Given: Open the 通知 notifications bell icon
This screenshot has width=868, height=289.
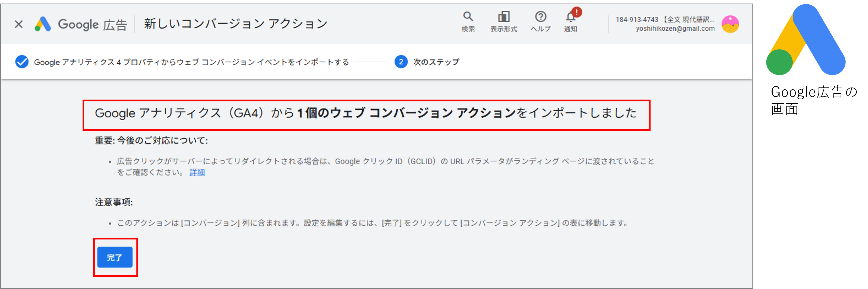Looking at the screenshot, I should click(x=571, y=16).
